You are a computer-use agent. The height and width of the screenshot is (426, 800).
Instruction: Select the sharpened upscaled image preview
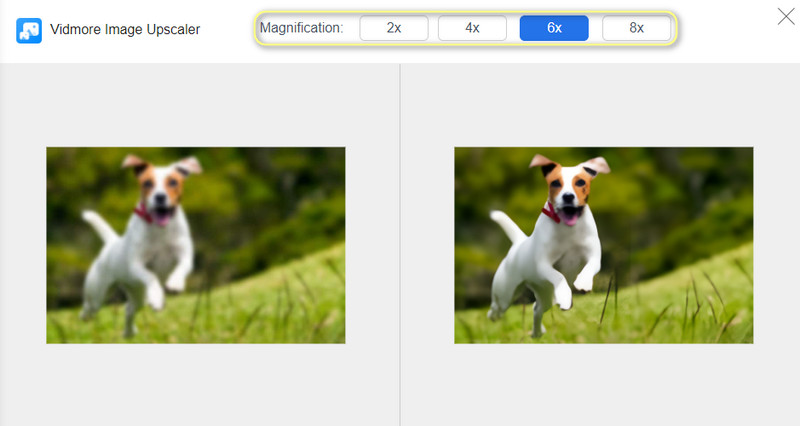pyautogui.click(x=604, y=245)
